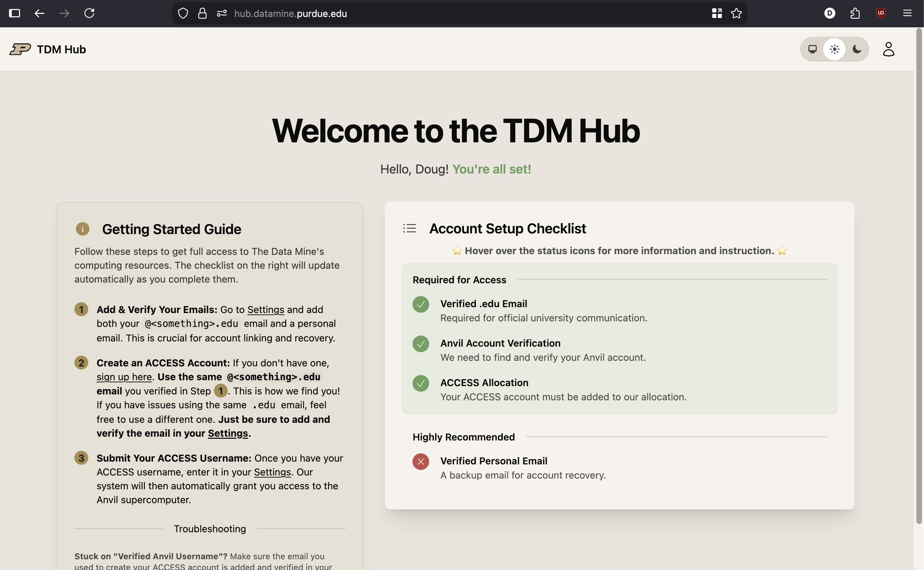The image size is (924, 570).
Task: Open the uBlock Origin extension icon
Action: tap(881, 13)
